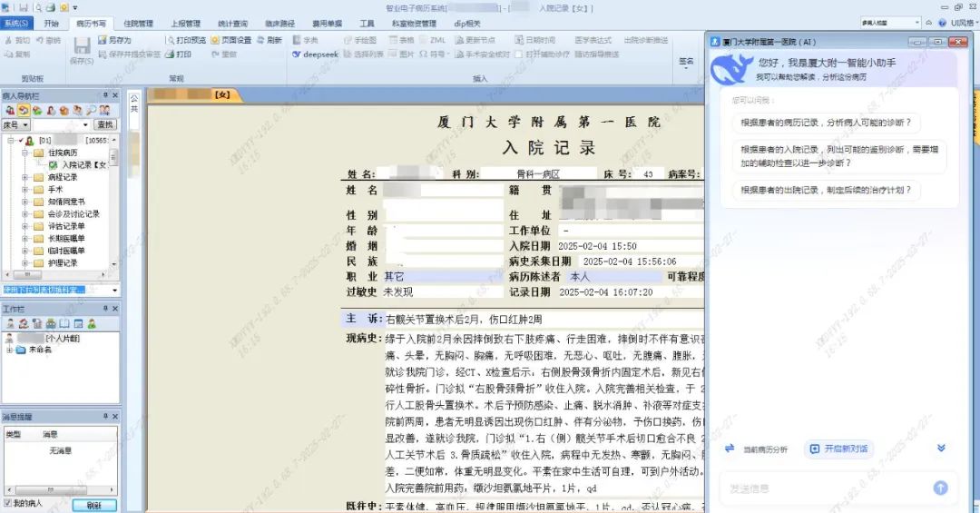
Task: Click the 当前病历分析 switch icon
Action: (730, 449)
